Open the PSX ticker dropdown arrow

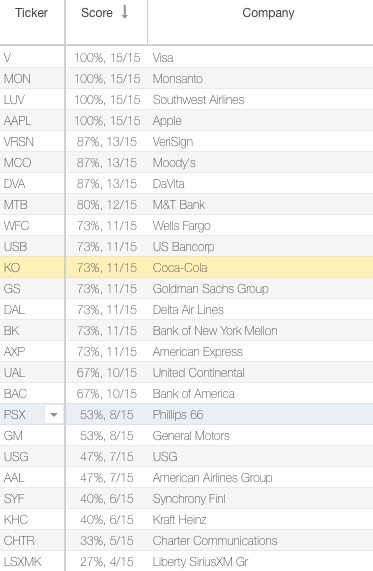click(x=54, y=414)
